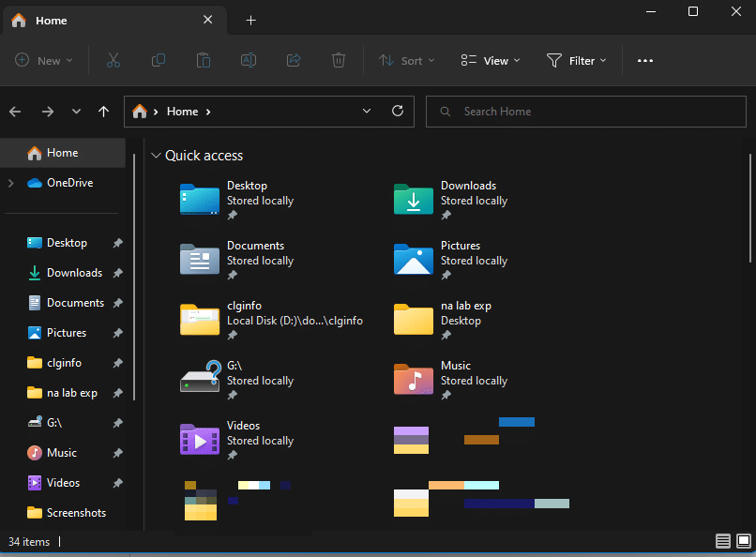756x557 pixels.
Task: Unpin G:\ using sidebar pin icon
Action: pos(117,423)
